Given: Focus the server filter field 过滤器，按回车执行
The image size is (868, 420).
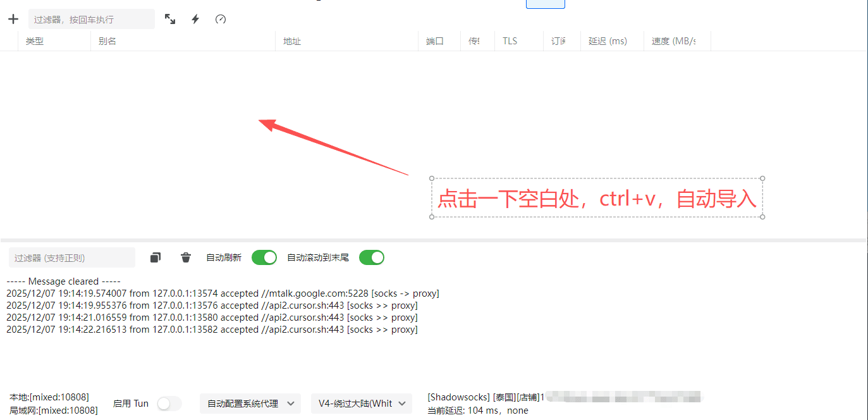Looking at the screenshot, I should tap(91, 19).
